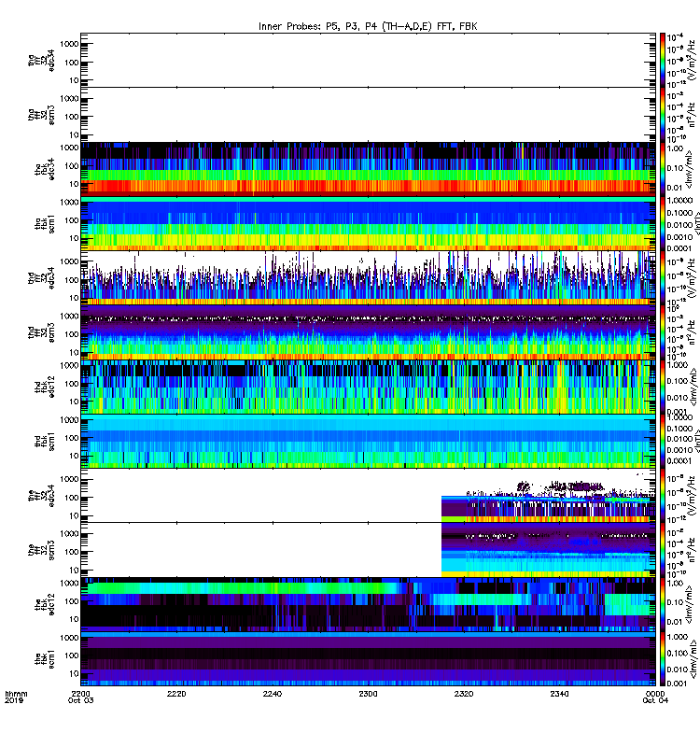This screenshot has width=700, height=747.
Task: Click the thd fff 32 edc34 spectrogram panel
Action: point(368,277)
